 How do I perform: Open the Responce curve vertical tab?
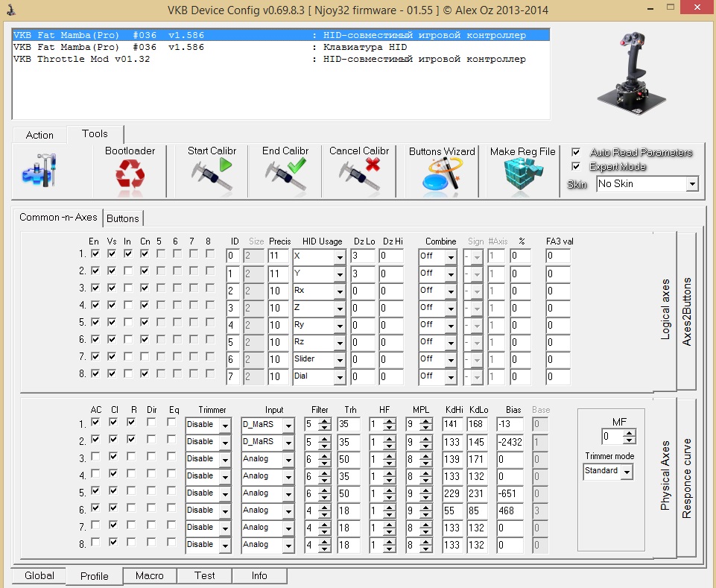coord(686,478)
